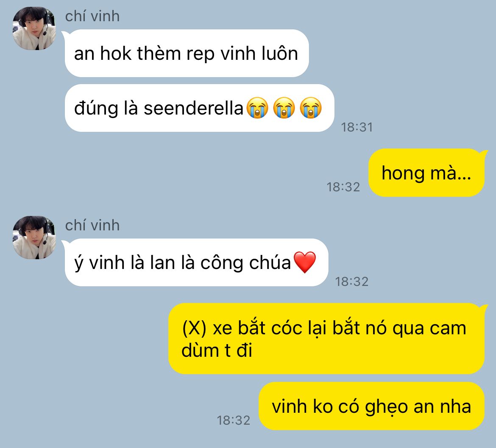Select the "(X) xe bắt cóc" yellow message
This screenshot has width=496, height=448.
coord(326,339)
